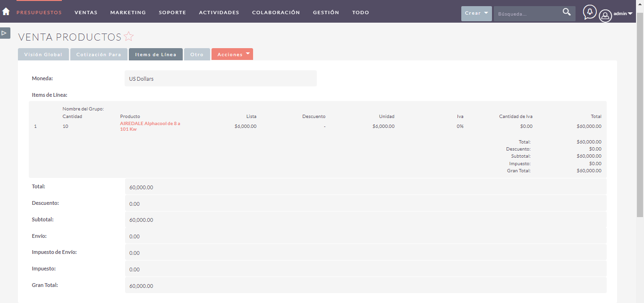Open the Marketing menu
Screen dimensions: 644x303
point(128,13)
